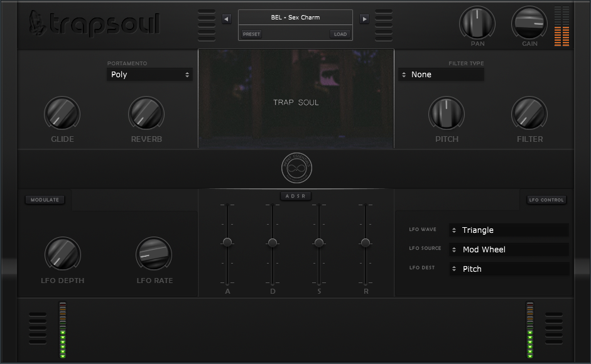Viewport: 591px width, 364px height.
Task: Click the PRESET button
Action: point(251,34)
